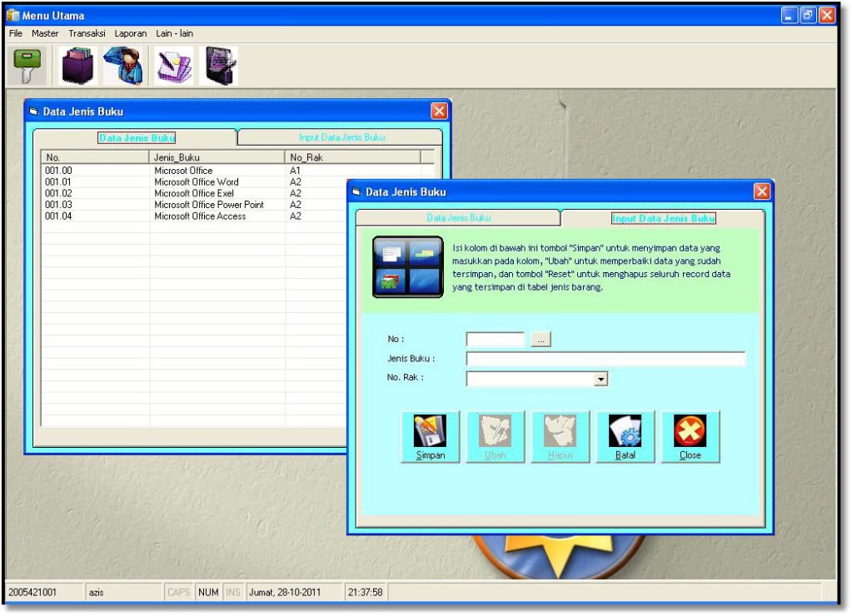This screenshot has width=852, height=616.
Task: Click the INS indicator in the status bar
Action: click(233, 592)
